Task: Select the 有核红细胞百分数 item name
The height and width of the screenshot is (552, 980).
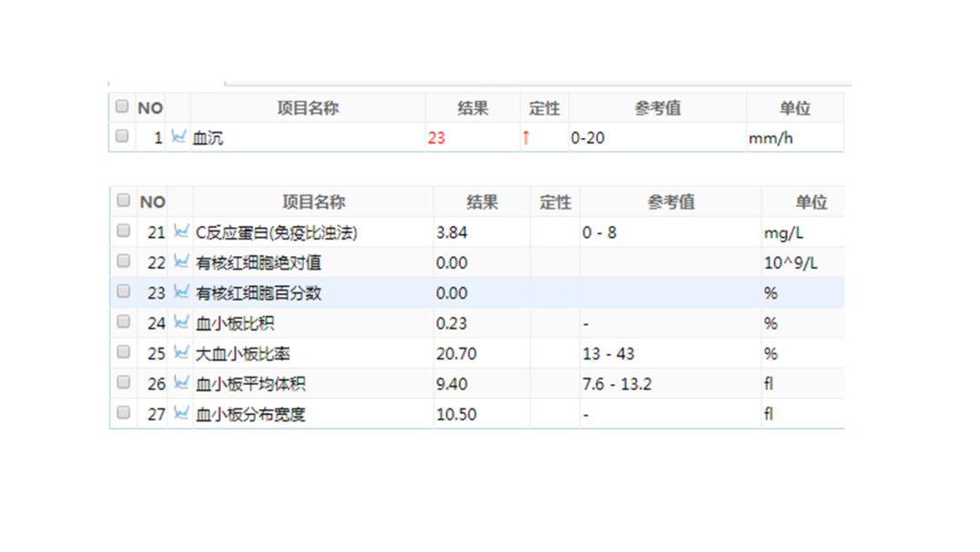Action: click(x=258, y=293)
